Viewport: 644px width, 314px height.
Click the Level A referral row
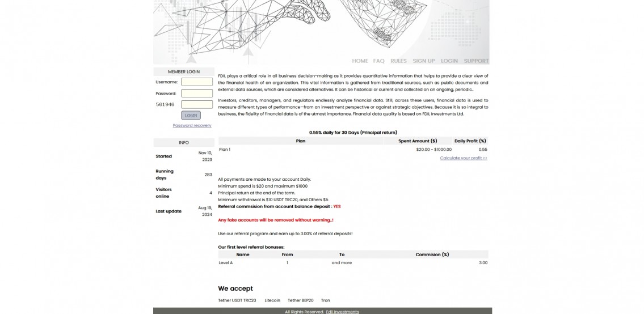352,263
